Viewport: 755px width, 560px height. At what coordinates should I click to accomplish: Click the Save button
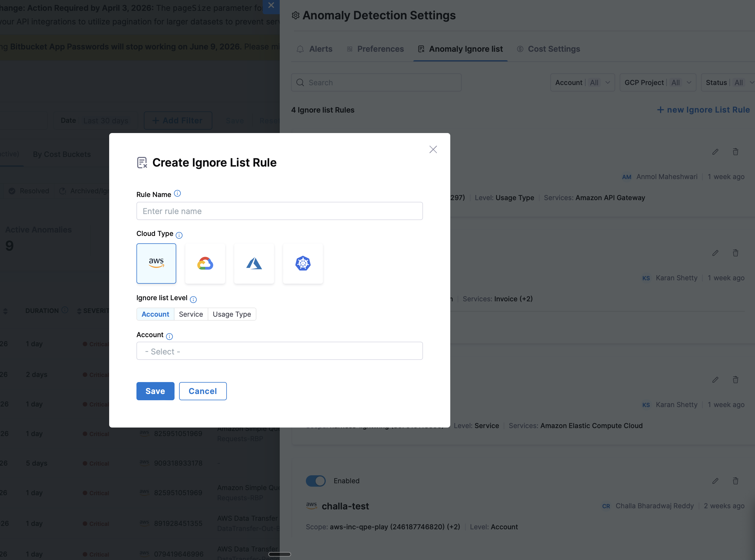[x=155, y=391]
